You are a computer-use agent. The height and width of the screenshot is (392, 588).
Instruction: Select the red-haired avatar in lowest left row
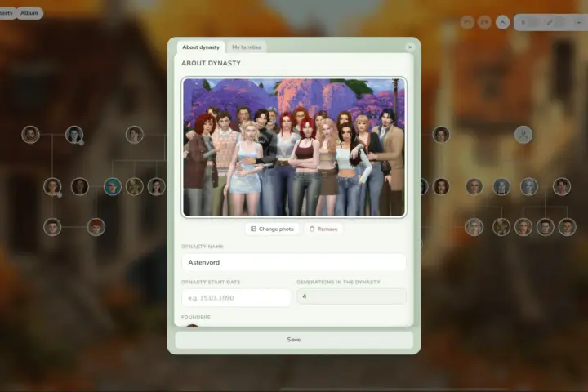[96, 227]
